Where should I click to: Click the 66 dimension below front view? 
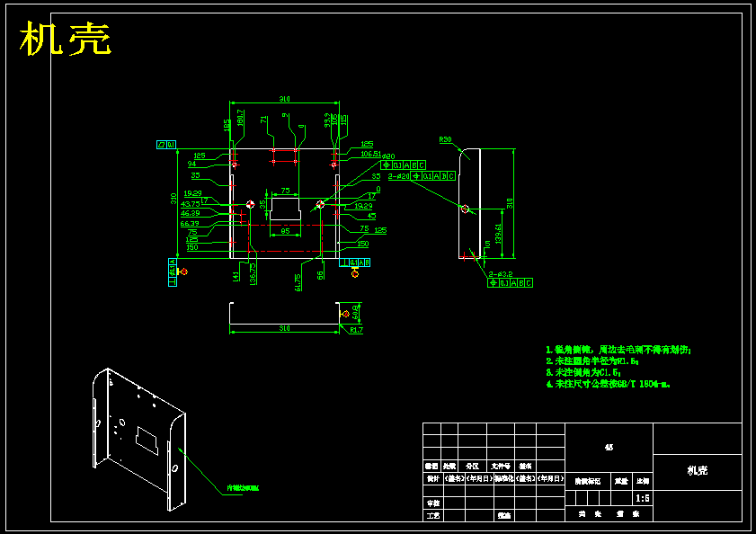(320, 275)
